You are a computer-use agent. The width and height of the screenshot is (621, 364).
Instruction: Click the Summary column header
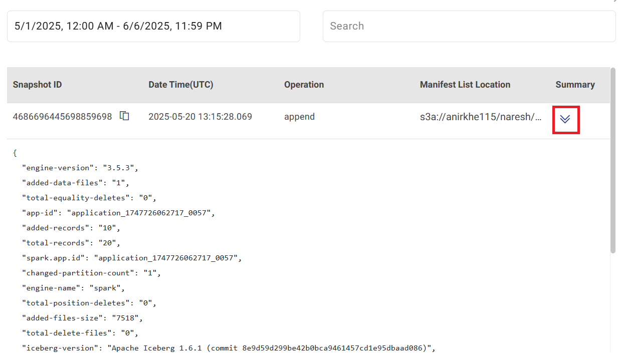tap(575, 85)
